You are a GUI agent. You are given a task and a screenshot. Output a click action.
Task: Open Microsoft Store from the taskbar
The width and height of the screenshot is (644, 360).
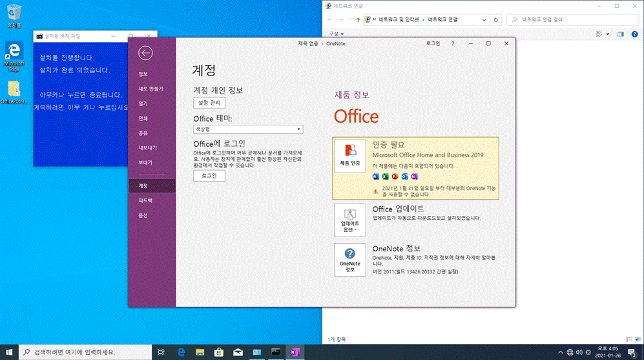[219, 352]
